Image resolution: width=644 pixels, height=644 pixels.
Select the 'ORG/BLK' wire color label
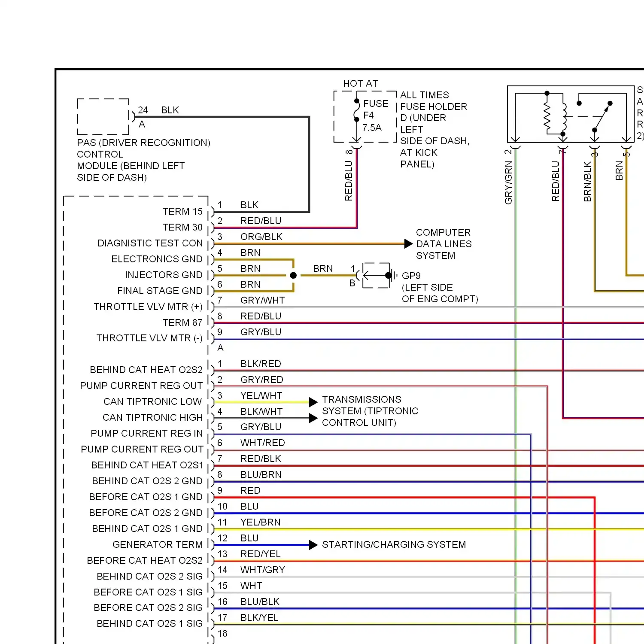[261, 237]
